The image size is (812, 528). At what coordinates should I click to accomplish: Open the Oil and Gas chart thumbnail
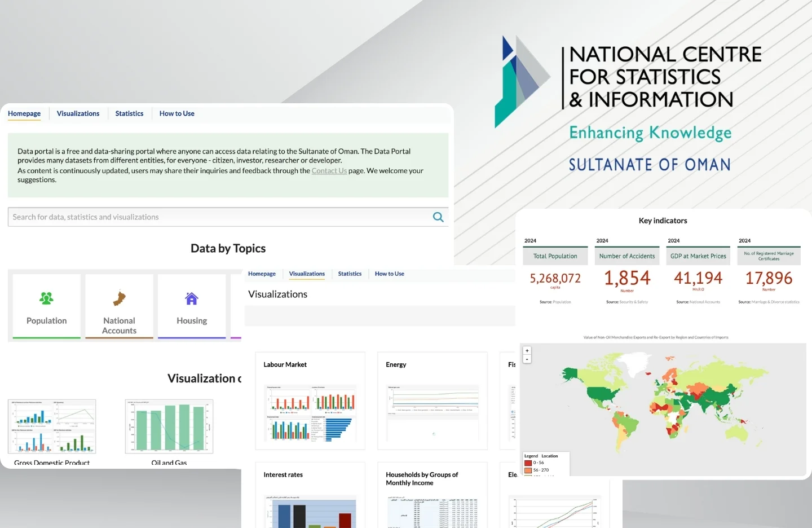(169, 426)
